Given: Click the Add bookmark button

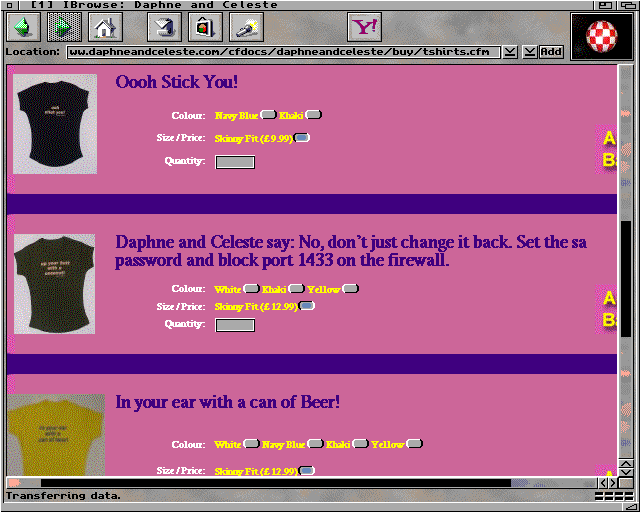Looking at the screenshot, I should pos(551,52).
